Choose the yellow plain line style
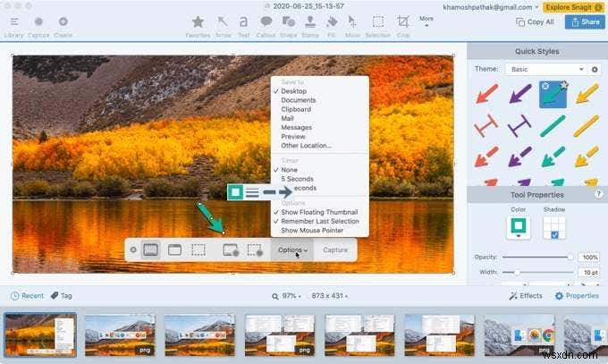608x364 pixels. click(587, 126)
